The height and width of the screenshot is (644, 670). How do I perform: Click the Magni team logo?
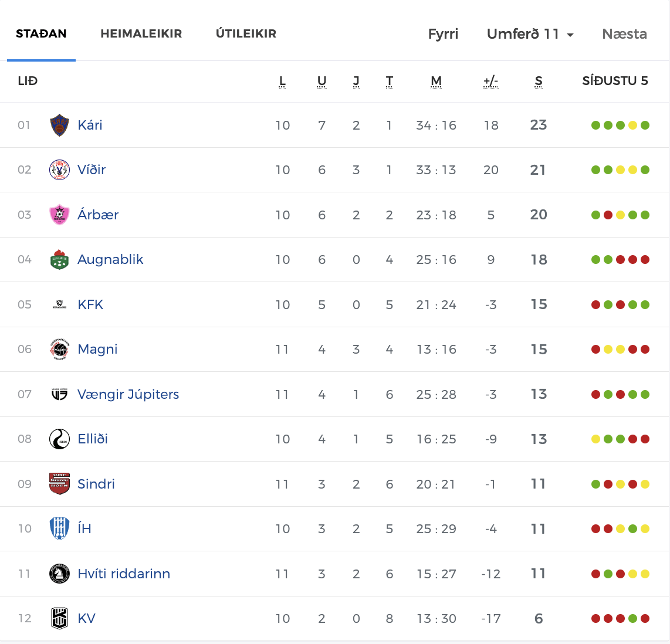[59, 350]
